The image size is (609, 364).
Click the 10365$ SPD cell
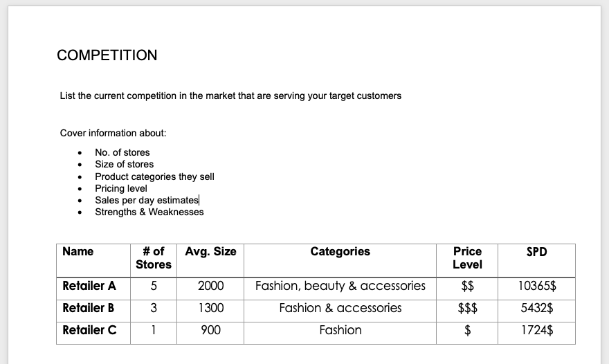(537, 289)
